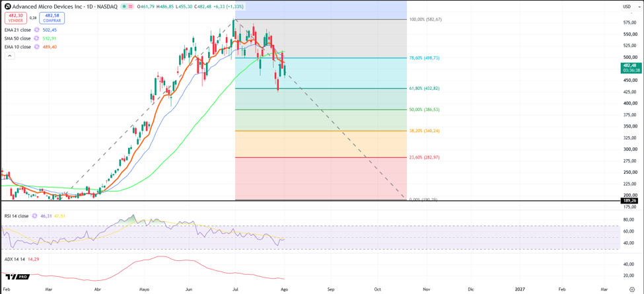
Task: Click the green market status dot
Action: tap(124, 7)
